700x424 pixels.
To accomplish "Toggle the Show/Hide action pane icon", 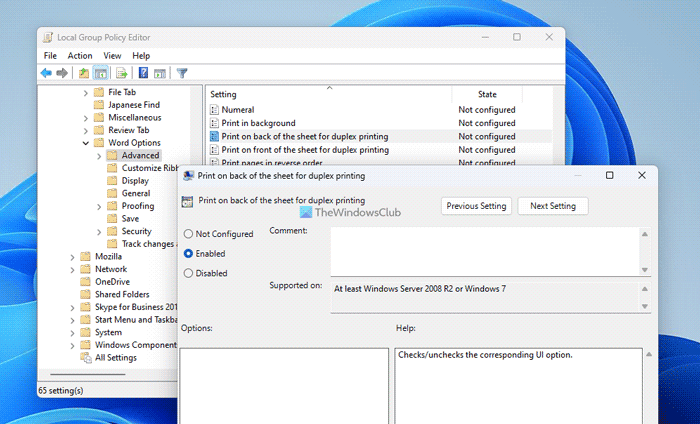I will [x=159, y=73].
